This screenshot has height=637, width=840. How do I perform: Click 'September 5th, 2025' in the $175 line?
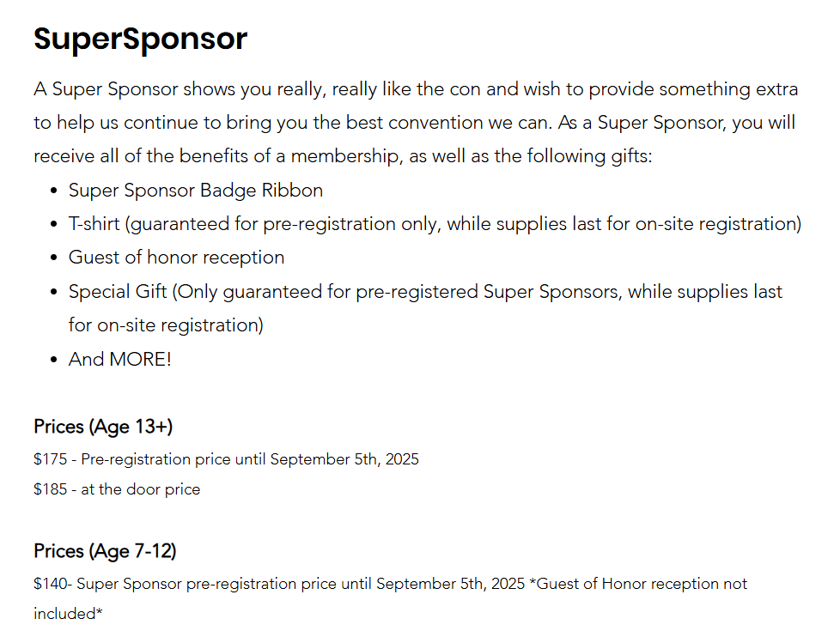click(x=344, y=459)
